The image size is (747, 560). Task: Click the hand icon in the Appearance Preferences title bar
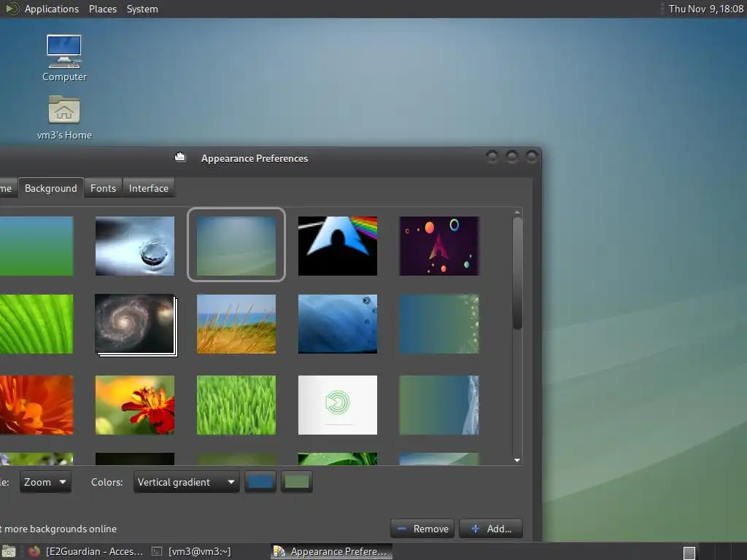point(180,157)
